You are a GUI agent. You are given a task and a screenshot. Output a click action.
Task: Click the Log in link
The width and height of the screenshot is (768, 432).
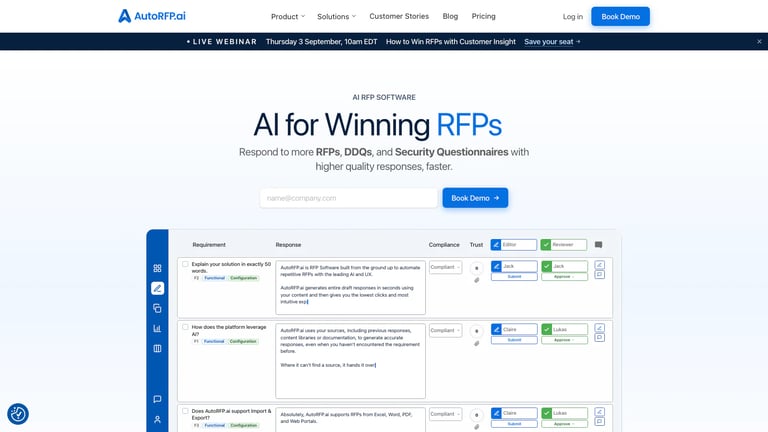(x=573, y=17)
